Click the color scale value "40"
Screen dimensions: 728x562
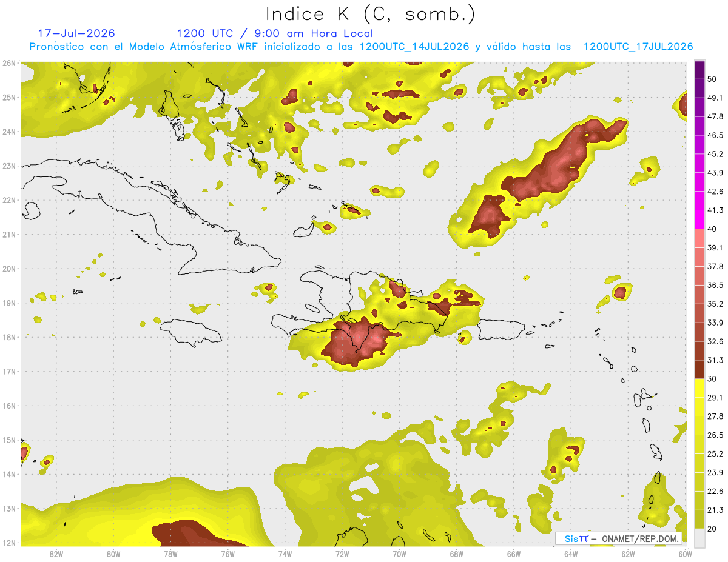(x=713, y=229)
